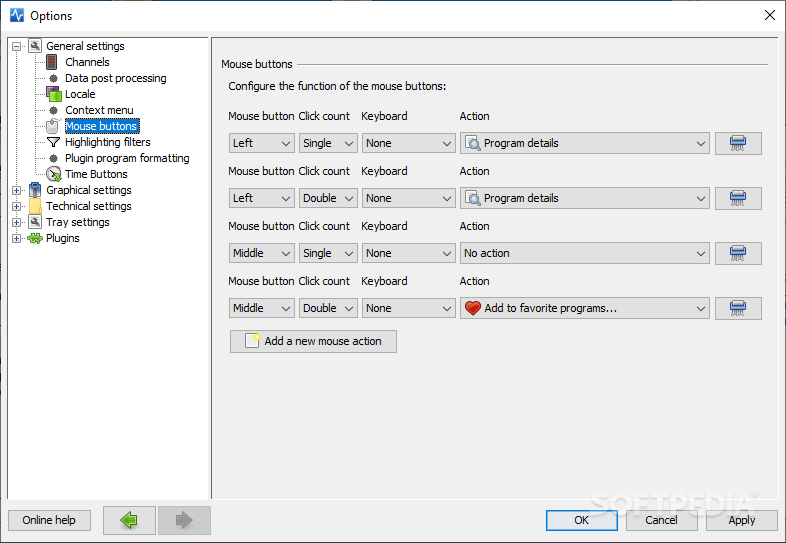Viewport: 786px width, 543px height.
Task: Open Online help
Action: pos(49,520)
